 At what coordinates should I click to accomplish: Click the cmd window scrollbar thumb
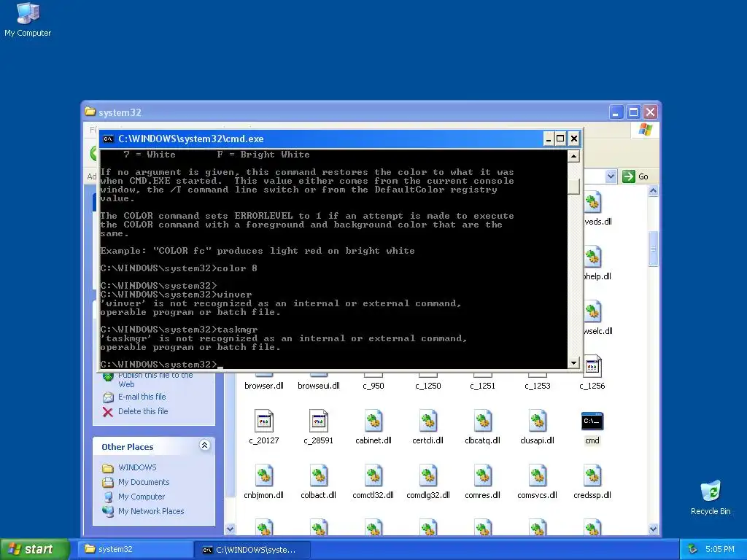[x=573, y=186]
